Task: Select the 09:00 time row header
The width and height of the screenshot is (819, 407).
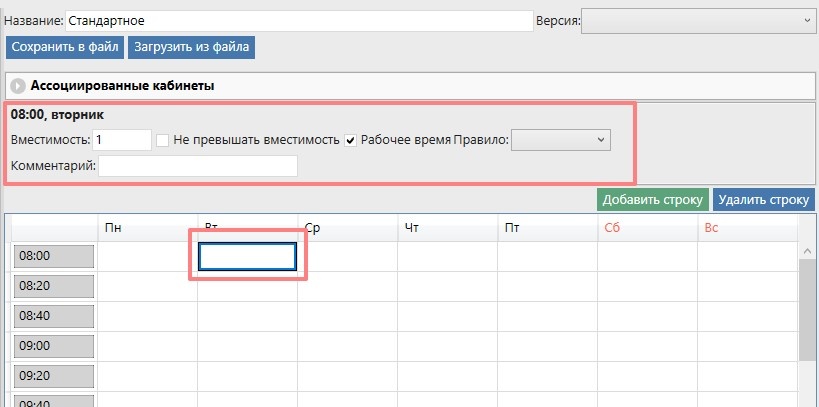Action: (54, 346)
